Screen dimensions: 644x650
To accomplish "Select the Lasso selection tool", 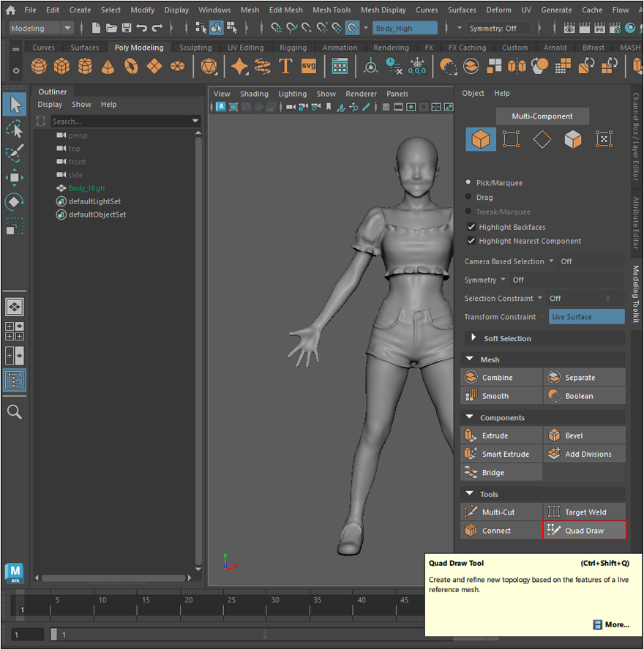I will pyautogui.click(x=15, y=130).
